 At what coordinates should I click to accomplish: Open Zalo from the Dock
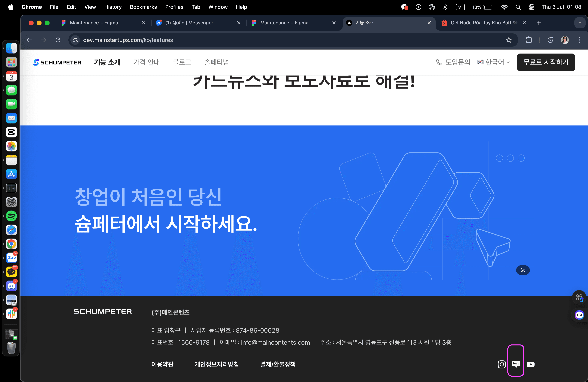pos(11,258)
